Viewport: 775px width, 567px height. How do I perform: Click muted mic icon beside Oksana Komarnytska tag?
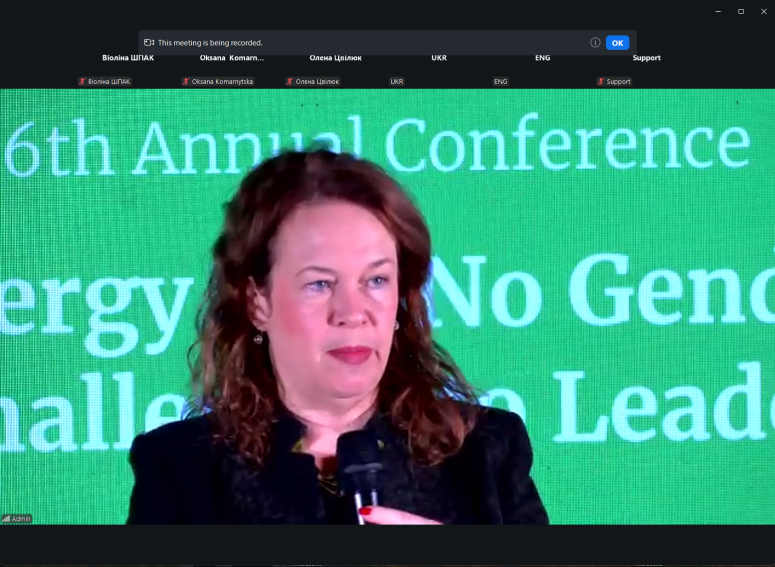click(186, 81)
